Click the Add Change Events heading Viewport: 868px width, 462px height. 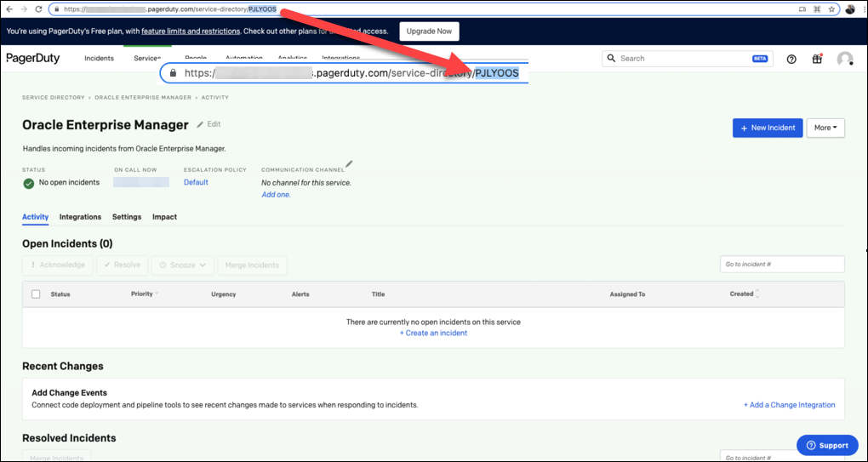pyautogui.click(x=69, y=393)
